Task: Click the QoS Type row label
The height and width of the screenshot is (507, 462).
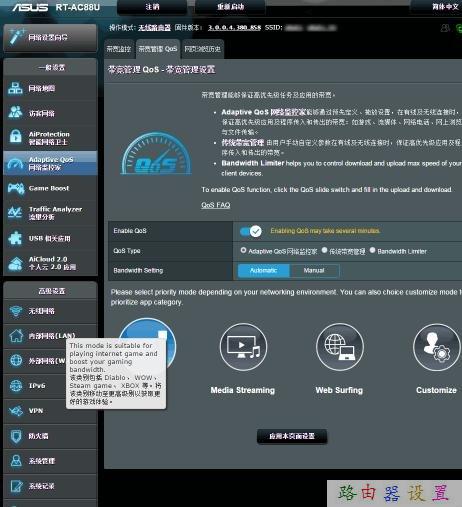Action: tap(127, 251)
